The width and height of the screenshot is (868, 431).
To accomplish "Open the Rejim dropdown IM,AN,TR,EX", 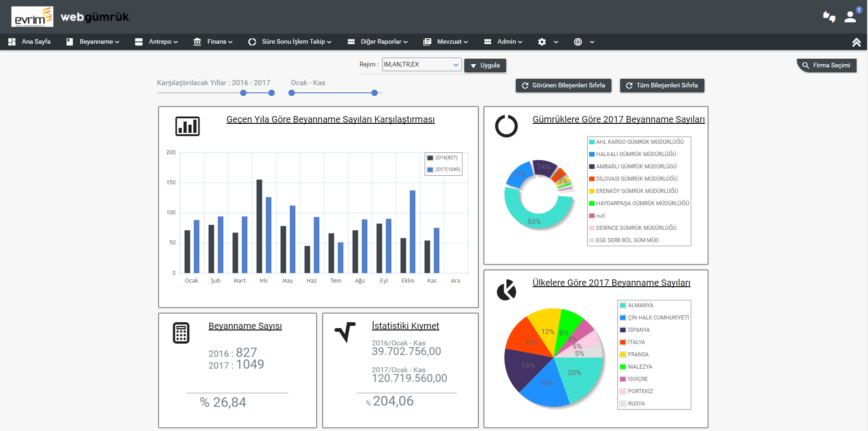I will coord(421,65).
